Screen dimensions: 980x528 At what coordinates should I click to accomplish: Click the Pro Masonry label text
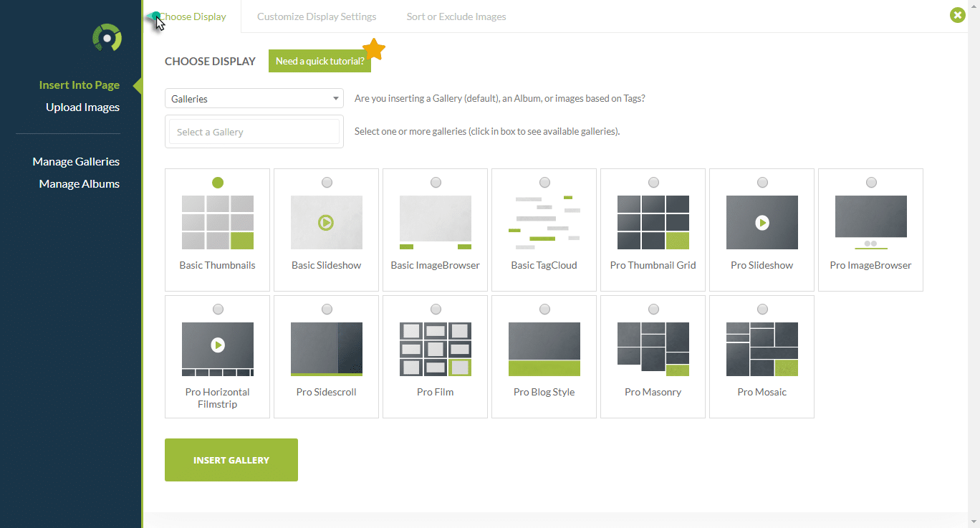(x=653, y=392)
